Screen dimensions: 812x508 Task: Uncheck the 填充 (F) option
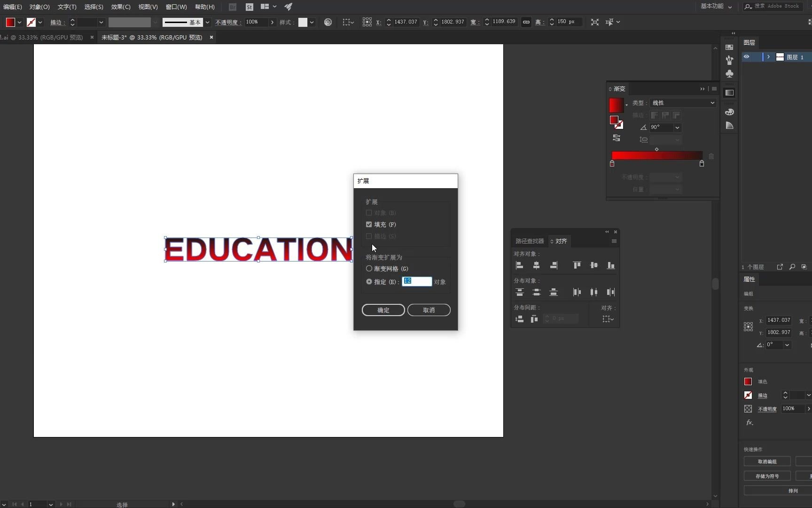click(369, 224)
